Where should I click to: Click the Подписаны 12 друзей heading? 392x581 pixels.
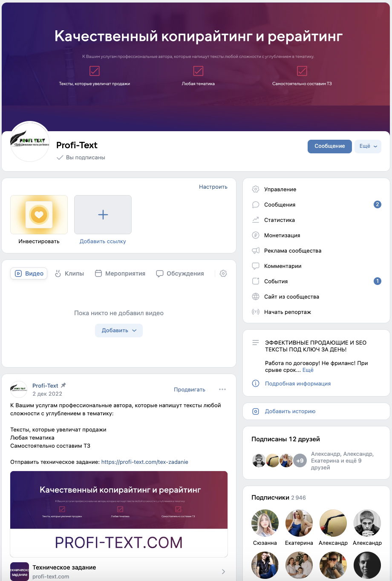(285, 439)
